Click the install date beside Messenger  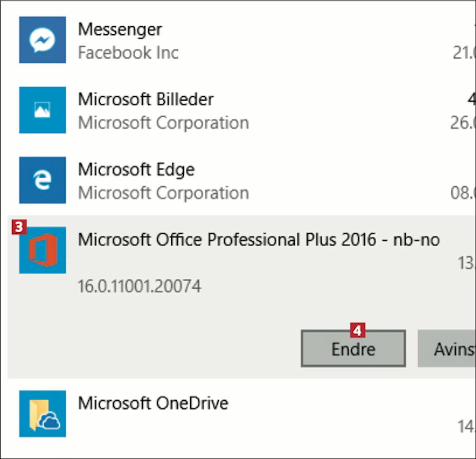click(464, 53)
